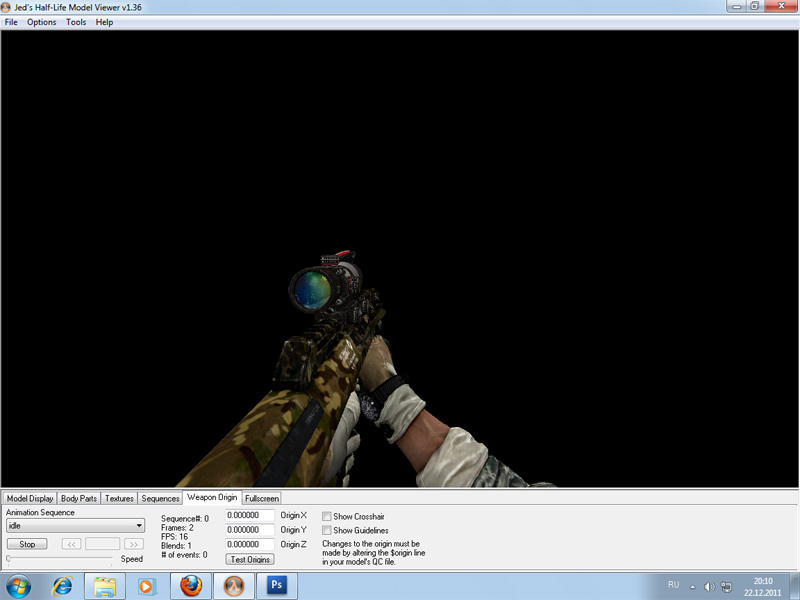This screenshot has height=600, width=800.
Task: Expand the Animation Sequence dropdown showing idle
Action: (x=76, y=526)
